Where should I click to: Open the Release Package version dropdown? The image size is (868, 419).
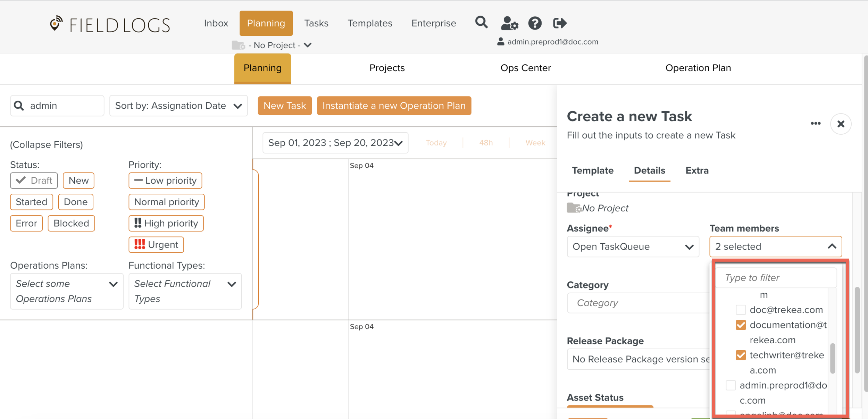coord(638,359)
